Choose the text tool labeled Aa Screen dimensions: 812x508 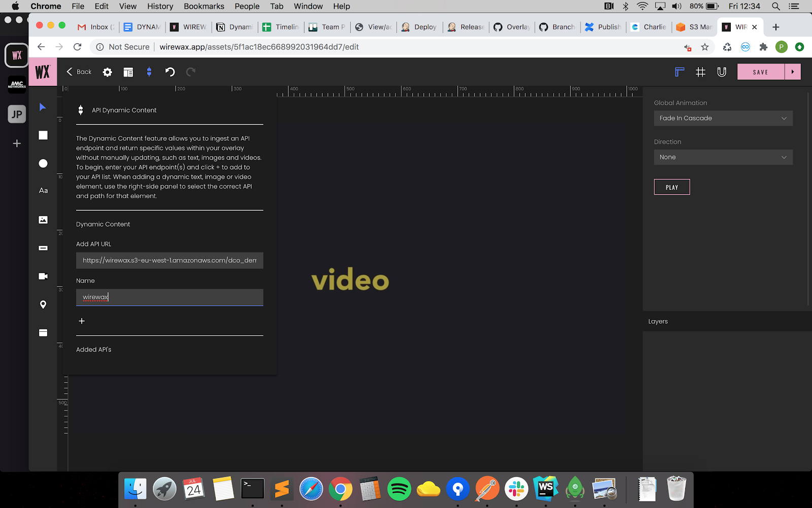pos(43,190)
